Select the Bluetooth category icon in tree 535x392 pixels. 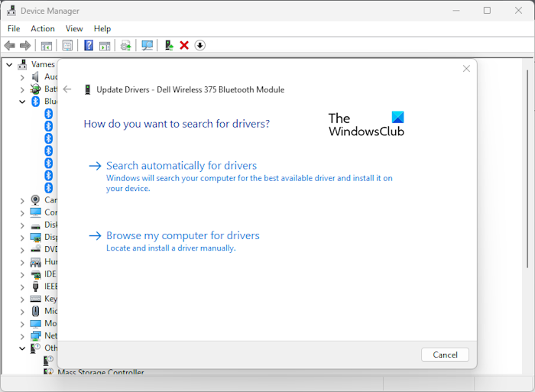35,102
